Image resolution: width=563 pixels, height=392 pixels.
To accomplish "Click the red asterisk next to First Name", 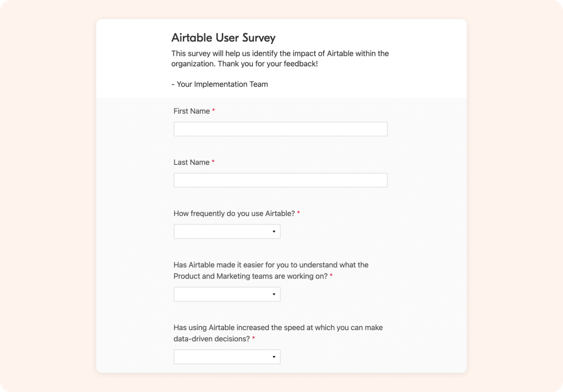I will tap(213, 111).
